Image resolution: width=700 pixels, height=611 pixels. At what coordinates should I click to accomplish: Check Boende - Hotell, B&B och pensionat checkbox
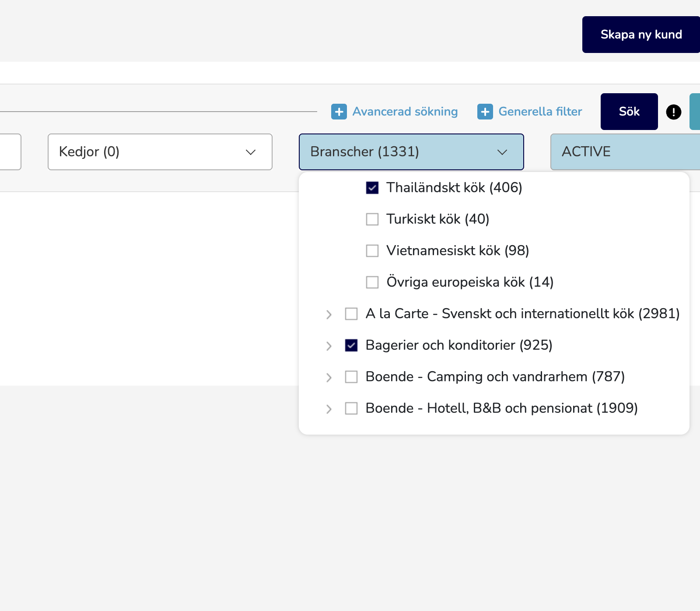click(x=351, y=408)
